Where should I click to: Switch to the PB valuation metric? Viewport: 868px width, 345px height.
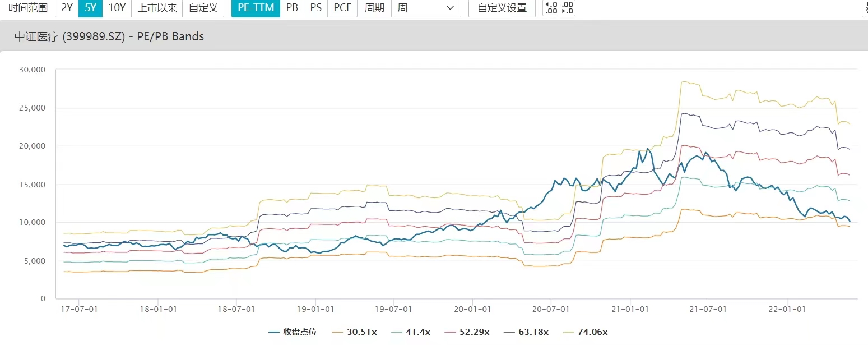(292, 8)
